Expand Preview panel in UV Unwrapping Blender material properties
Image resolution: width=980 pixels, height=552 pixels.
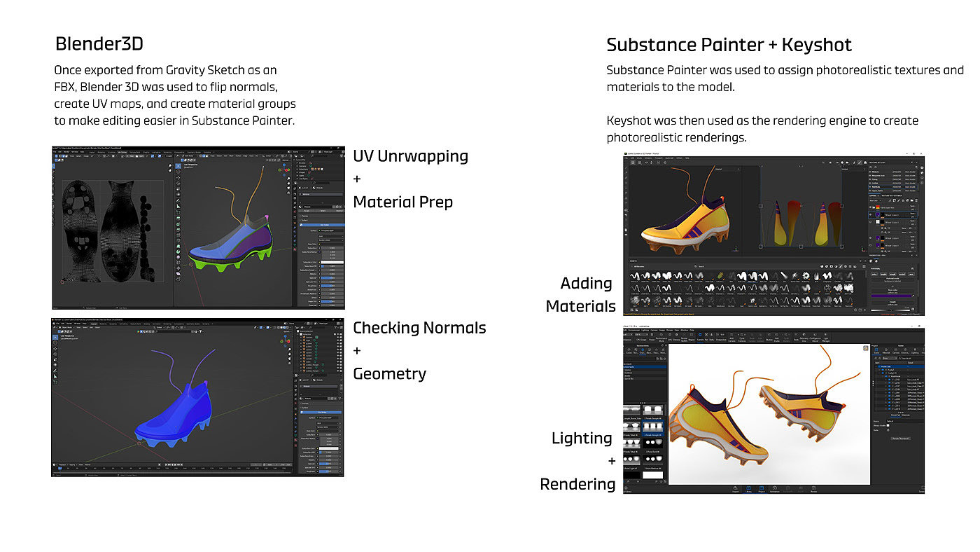coord(306,216)
